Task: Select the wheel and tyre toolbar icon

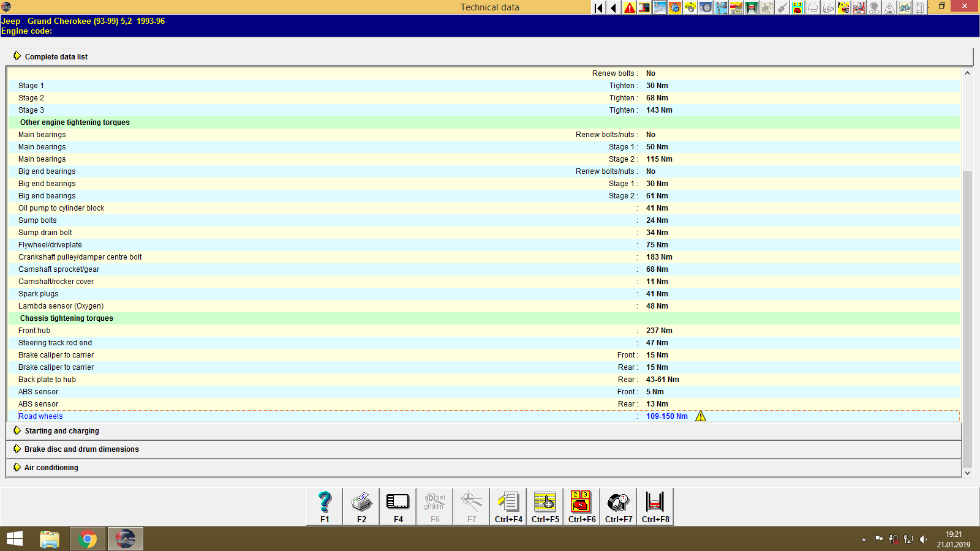Action: click(x=705, y=8)
